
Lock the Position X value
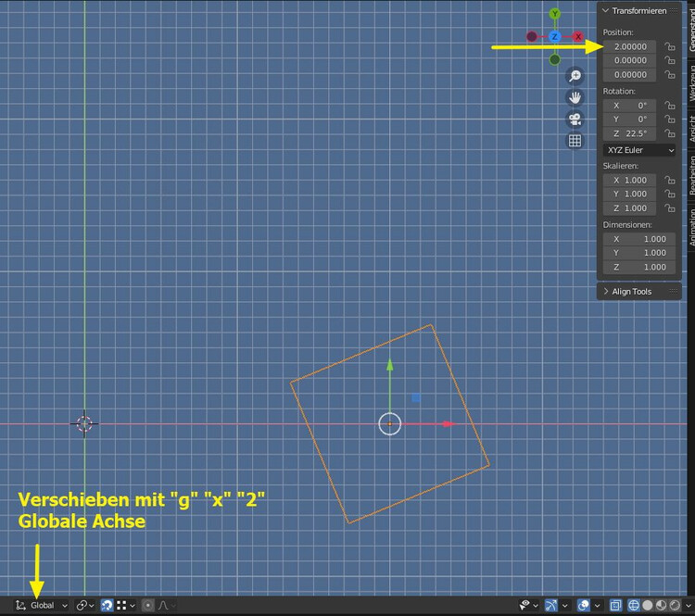[x=669, y=46]
